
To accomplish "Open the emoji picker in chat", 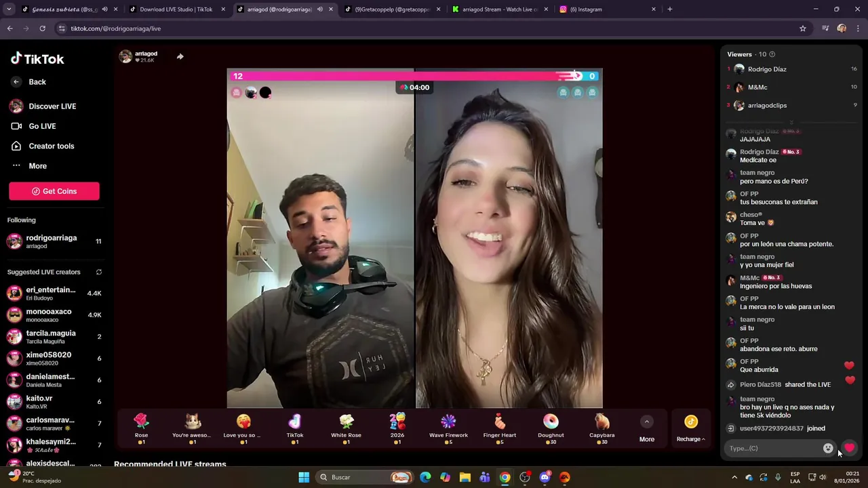I will [828, 448].
